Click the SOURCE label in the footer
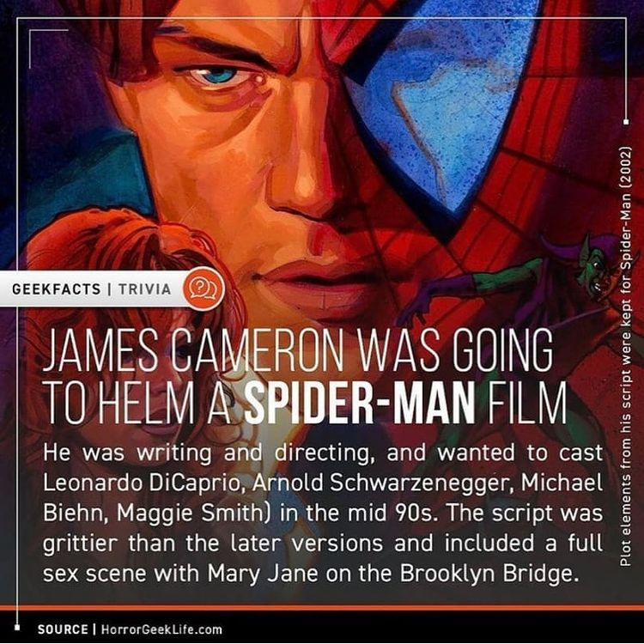The height and width of the screenshot is (644, 644). pos(63,629)
